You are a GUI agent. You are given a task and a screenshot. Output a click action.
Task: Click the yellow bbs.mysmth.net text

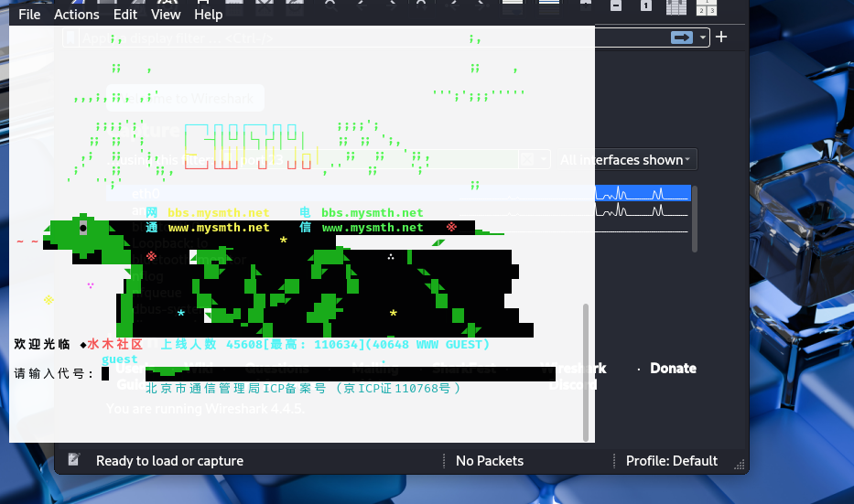tap(219, 213)
